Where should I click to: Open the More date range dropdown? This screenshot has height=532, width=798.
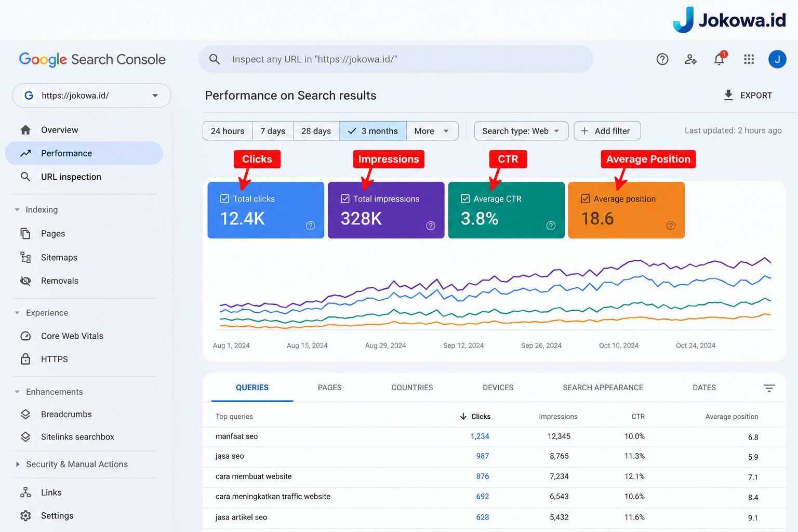pyautogui.click(x=432, y=131)
